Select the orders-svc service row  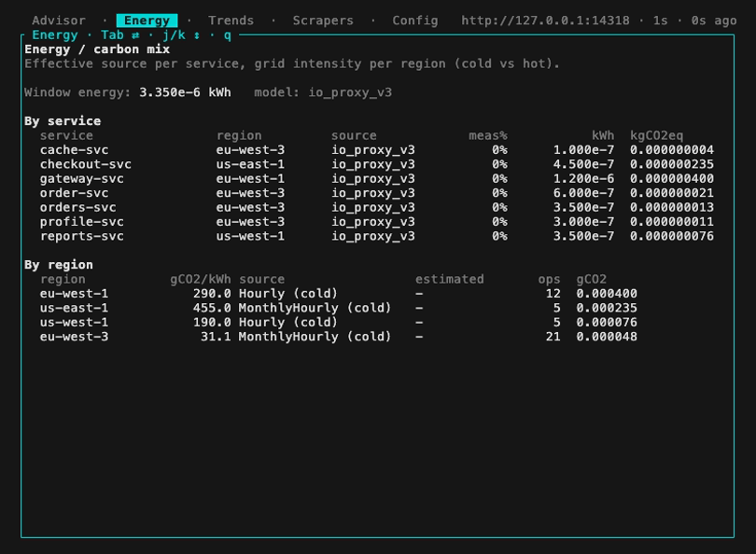(376, 208)
